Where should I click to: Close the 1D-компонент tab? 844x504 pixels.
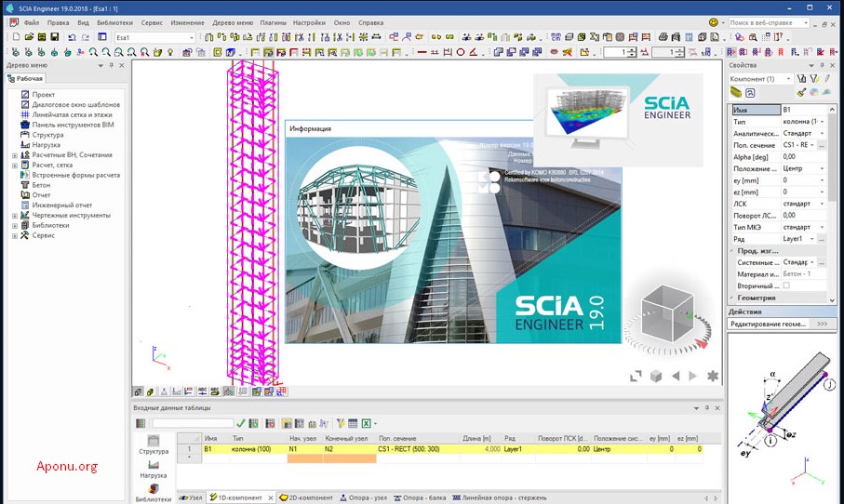(x=271, y=498)
